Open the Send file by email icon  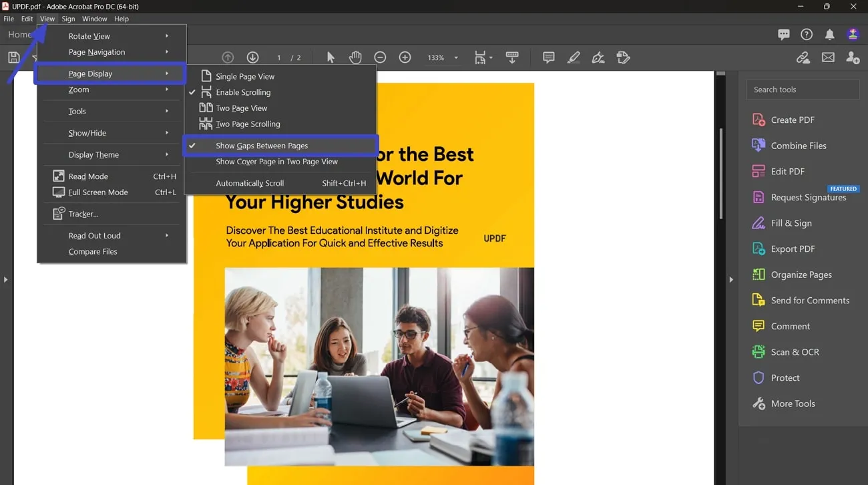coord(828,57)
